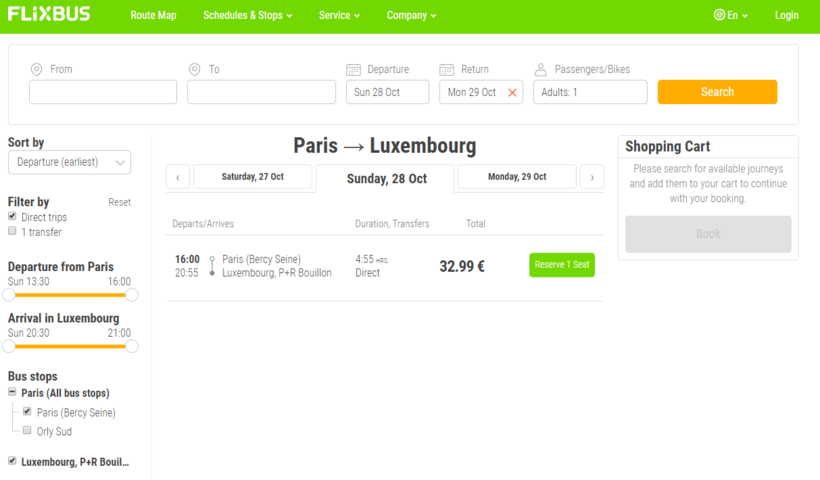This screenshot has width=820, height=480.
Task: Click Departure from Paris slider right handle
Action: click(132, 295)
